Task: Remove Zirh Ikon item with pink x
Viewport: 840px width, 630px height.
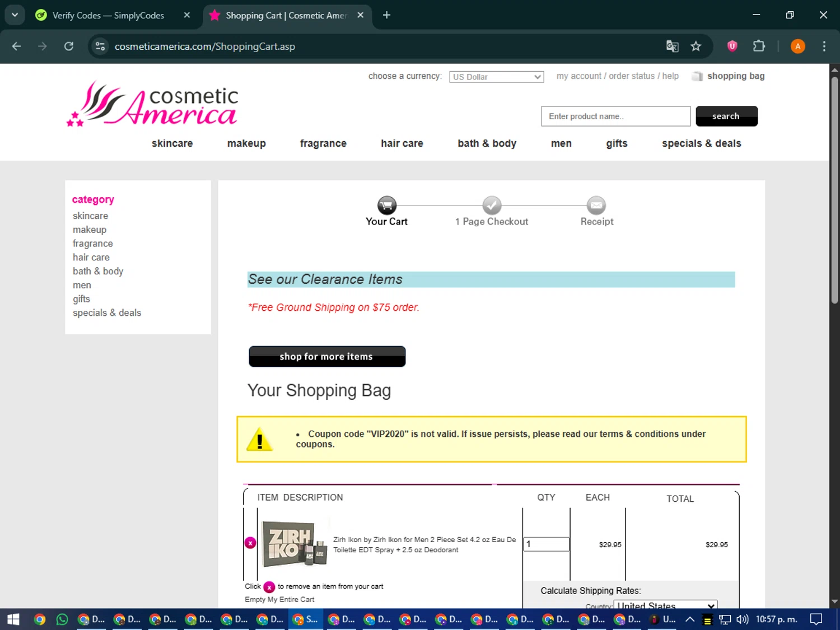Action: 250,543
